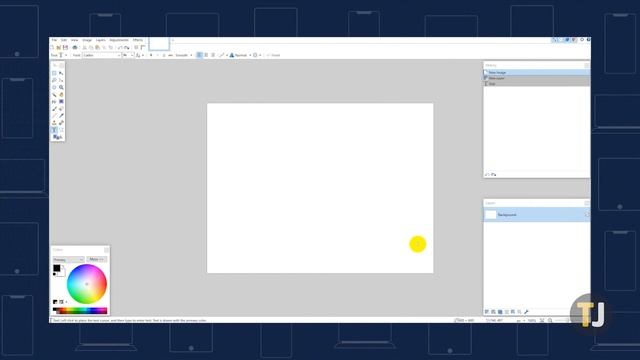Click the Save toolbar icon

click(x=65, y=47)
